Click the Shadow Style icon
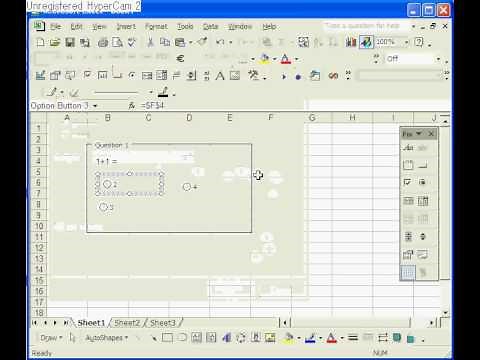The height and width of the screenshot is (360, 480). [397, 338]
